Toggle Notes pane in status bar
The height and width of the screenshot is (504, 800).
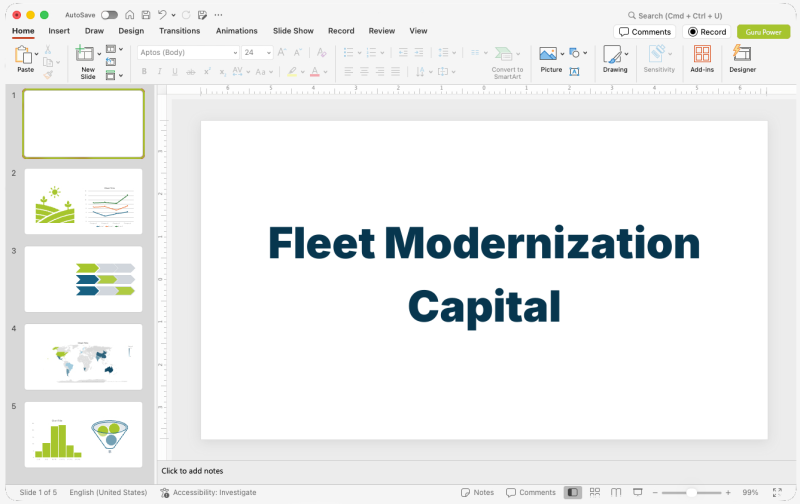(477, 492)
